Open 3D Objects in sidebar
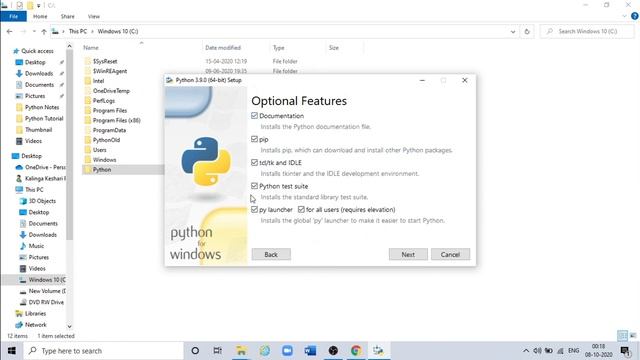The image size is (640, 360). click(42, 201)
